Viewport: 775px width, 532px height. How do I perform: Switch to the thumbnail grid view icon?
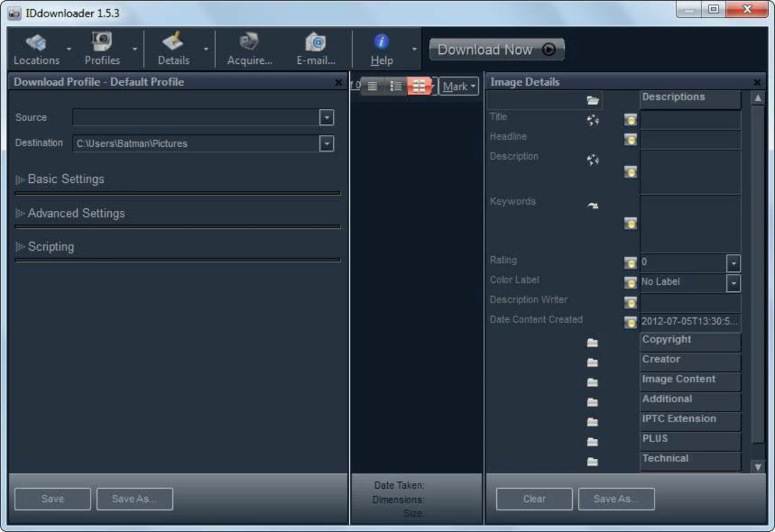pos(419,86)
